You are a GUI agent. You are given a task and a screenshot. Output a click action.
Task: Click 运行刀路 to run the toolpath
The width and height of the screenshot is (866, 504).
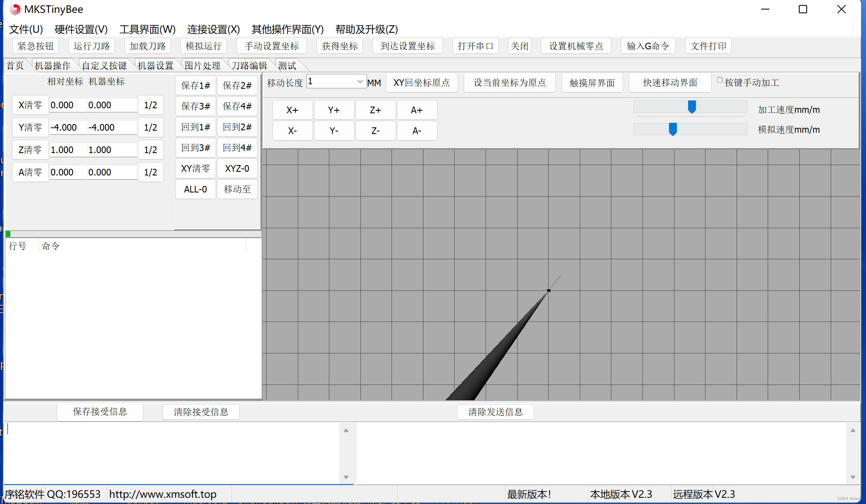(91, 46)
